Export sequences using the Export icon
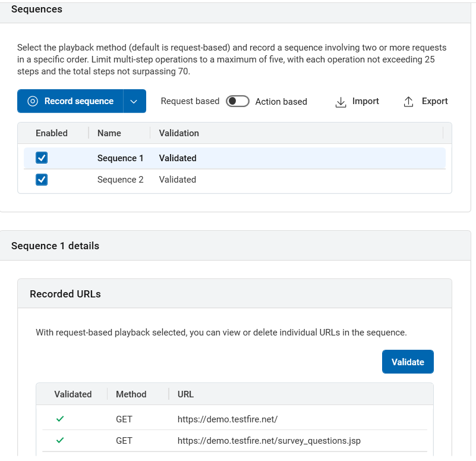The image size is (476, 461). click(x=425, y=101)
